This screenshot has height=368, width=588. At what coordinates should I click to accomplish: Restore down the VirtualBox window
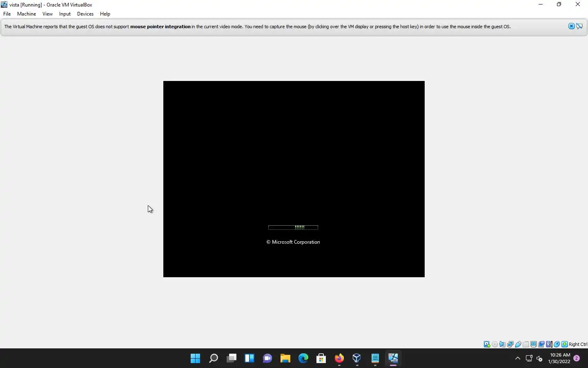[559, 4]
